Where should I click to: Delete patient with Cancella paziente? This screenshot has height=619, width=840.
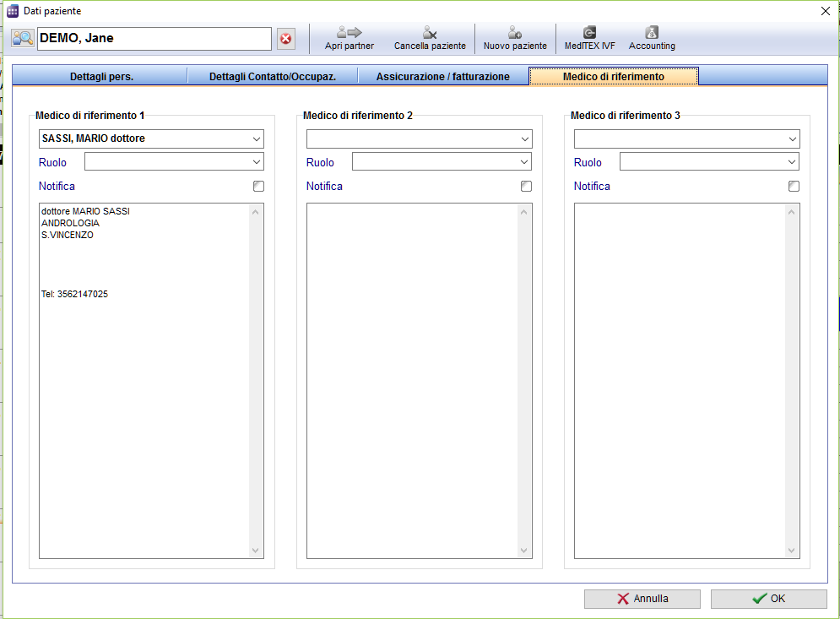[x=430, y=39]
